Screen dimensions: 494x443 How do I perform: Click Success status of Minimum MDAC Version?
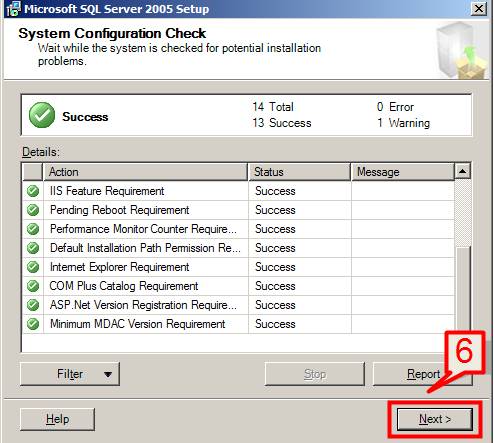pyautogui.click(x=275, y=324)
